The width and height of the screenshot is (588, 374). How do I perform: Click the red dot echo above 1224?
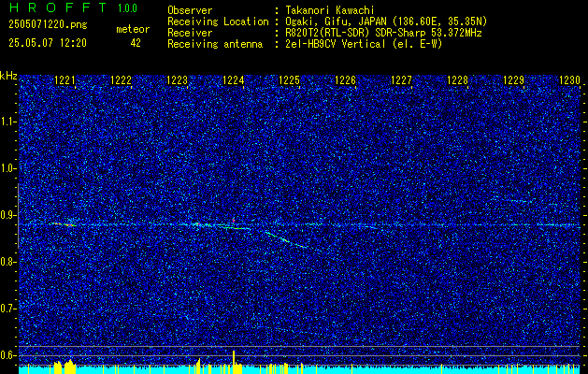(234, 221)
